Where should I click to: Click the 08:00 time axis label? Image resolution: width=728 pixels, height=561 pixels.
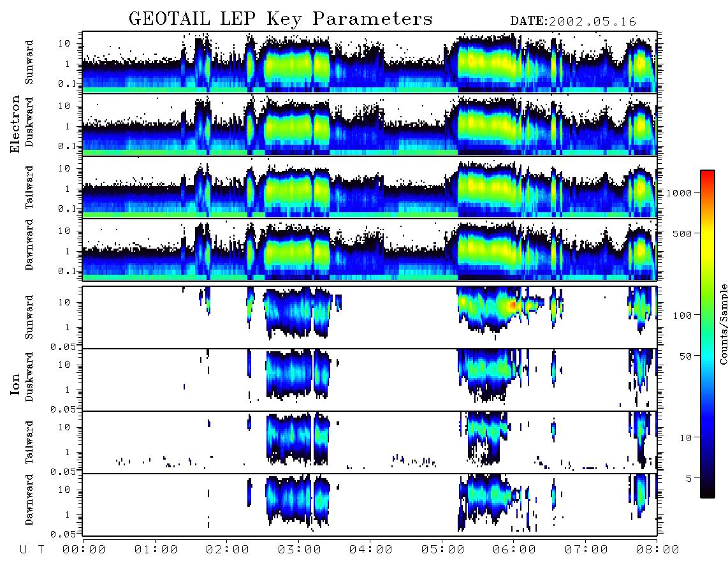tap(658, 550)
